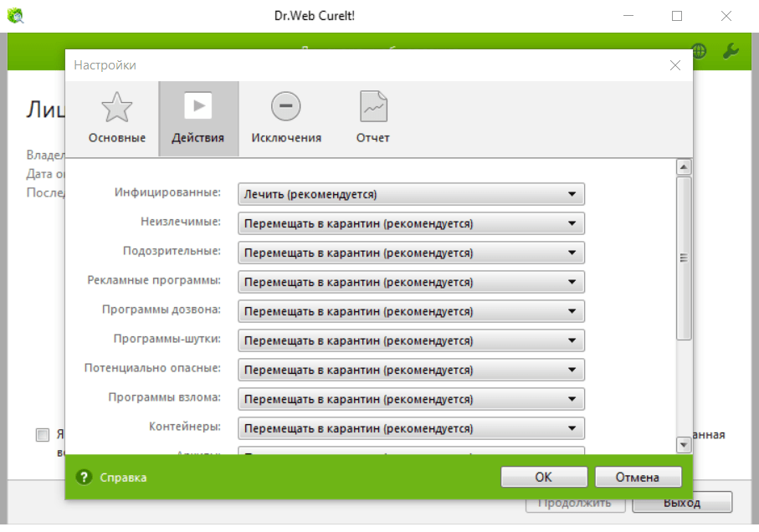Image resolution: width=759 pixels, height=532 pixels.
Task: Open the Неизлечимые action dropdown
Action: coord(411,223)
